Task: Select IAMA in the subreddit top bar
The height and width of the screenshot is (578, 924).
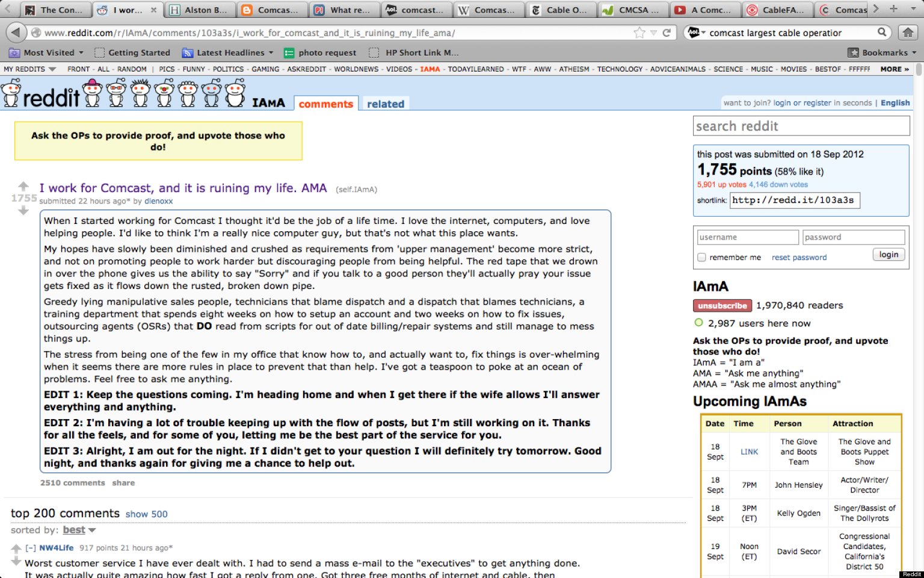Action: pos(430,69)
